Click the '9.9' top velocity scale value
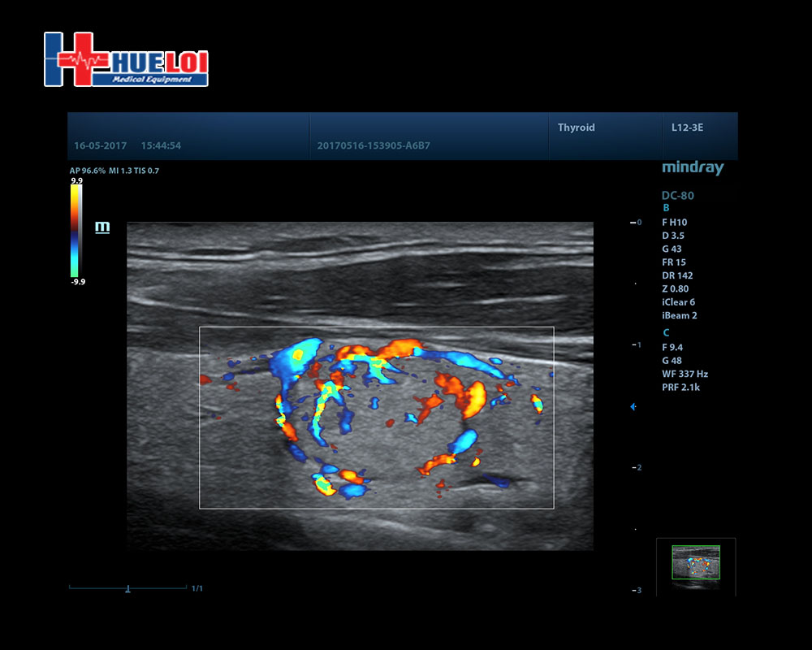The width and height of the screenshot is (812, 650). (76, 181)
